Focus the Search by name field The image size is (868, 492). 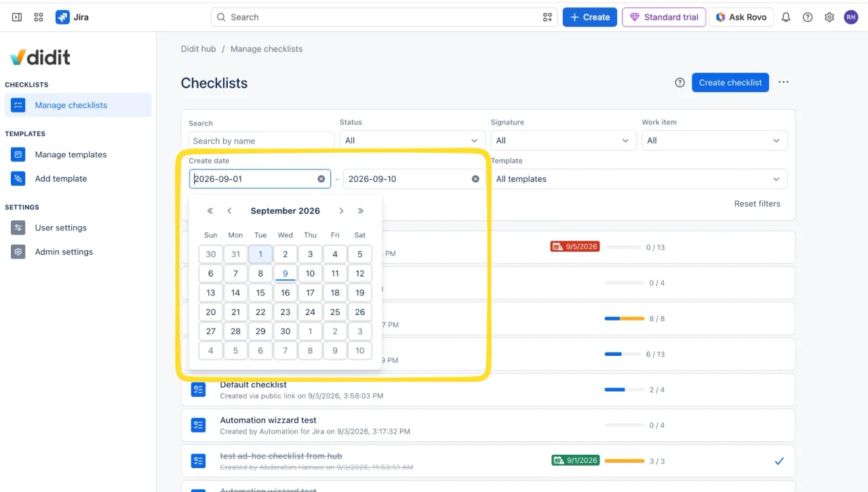pos(262,141)
